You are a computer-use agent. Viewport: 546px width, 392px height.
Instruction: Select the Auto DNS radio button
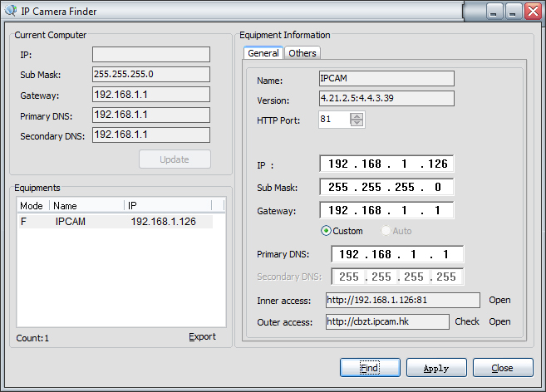[x=386, y=231]
